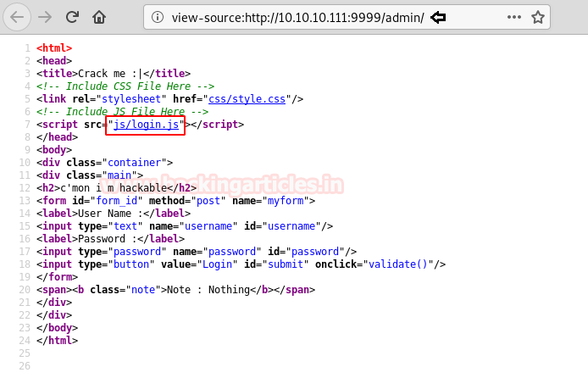Click the 'Include JS File Here' comment

122,112
